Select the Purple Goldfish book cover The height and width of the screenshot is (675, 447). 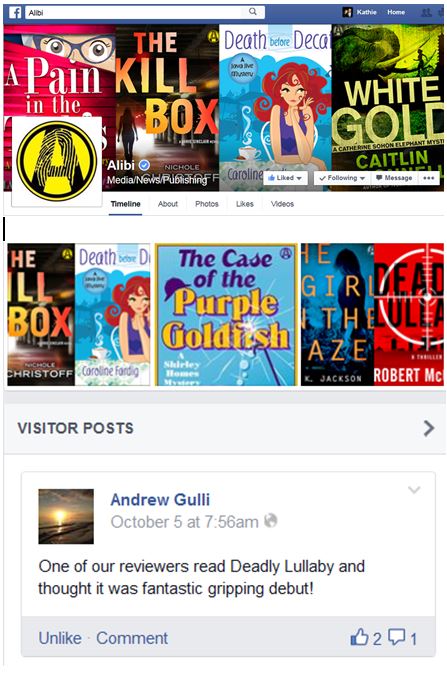coord(226,314)
